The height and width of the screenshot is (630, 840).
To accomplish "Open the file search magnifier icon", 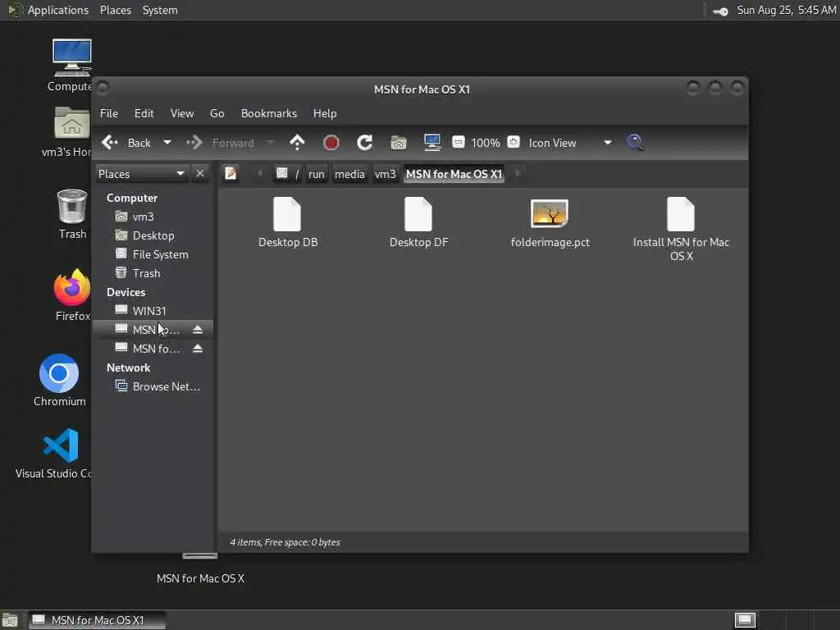I will (x=636, y=142).
